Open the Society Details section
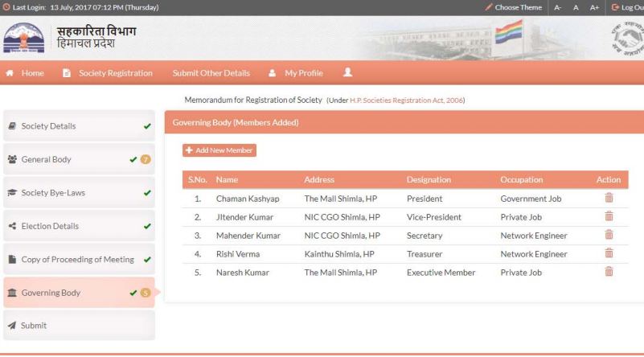 (x=80, y=126)
